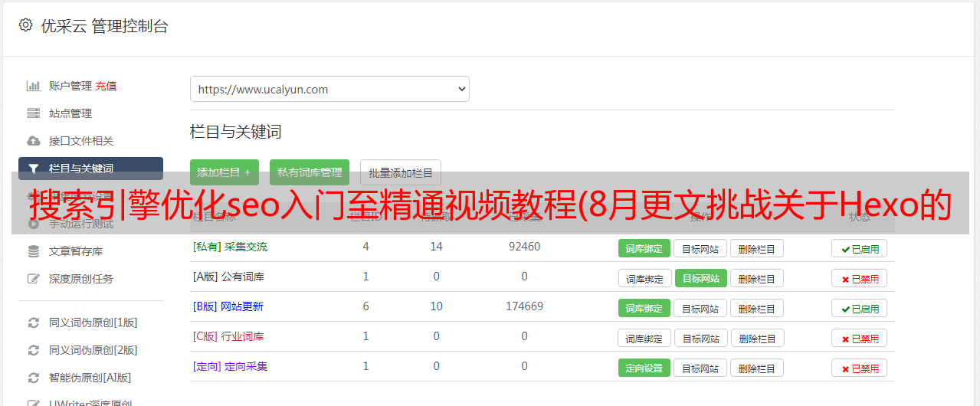Image resolution: width=980 pixels, height=406 pixels.
Task: Click the 私有词库管理 button
Action: pos(310,172)
